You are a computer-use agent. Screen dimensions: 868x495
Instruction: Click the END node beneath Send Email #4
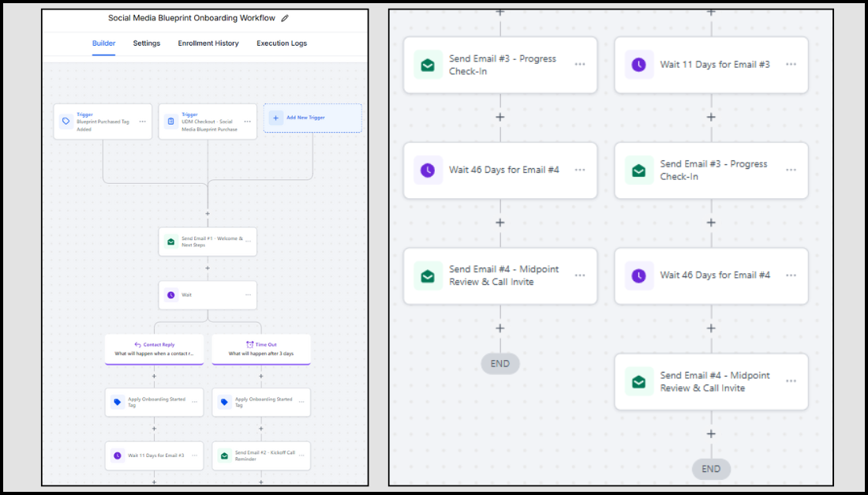click(711, 468)
